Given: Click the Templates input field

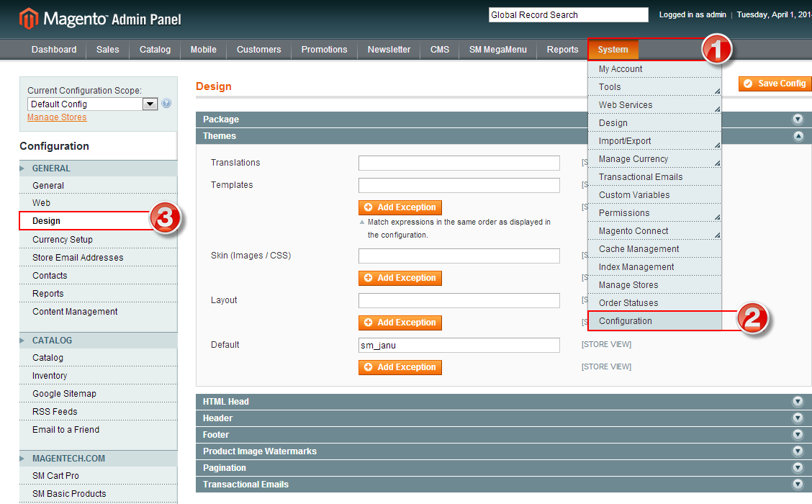Looking at the screenshot, I should coord(459,186).
